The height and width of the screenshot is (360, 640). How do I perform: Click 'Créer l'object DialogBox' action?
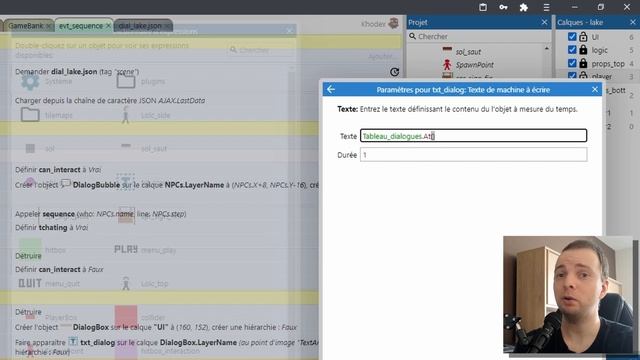[x=156, y=327]
